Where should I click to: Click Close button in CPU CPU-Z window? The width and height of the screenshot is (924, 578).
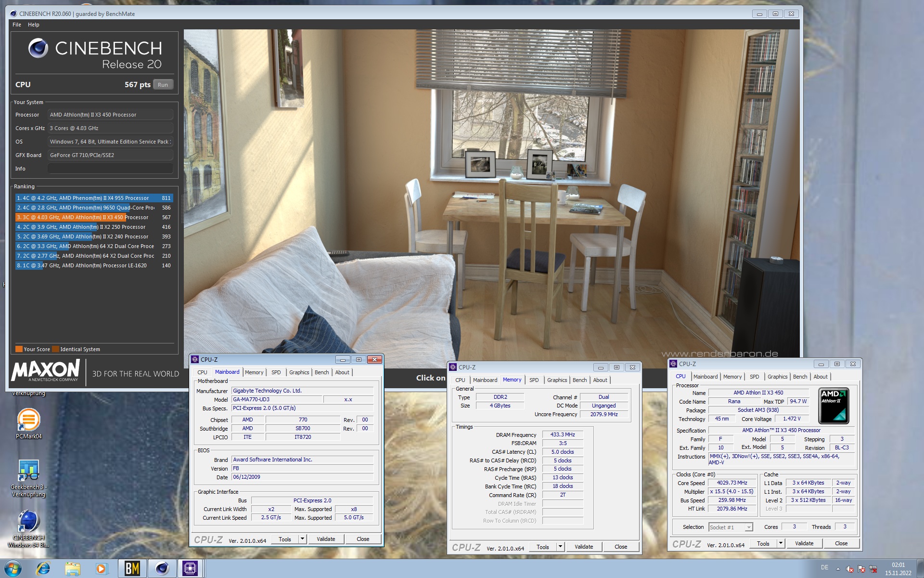(841, 543)
